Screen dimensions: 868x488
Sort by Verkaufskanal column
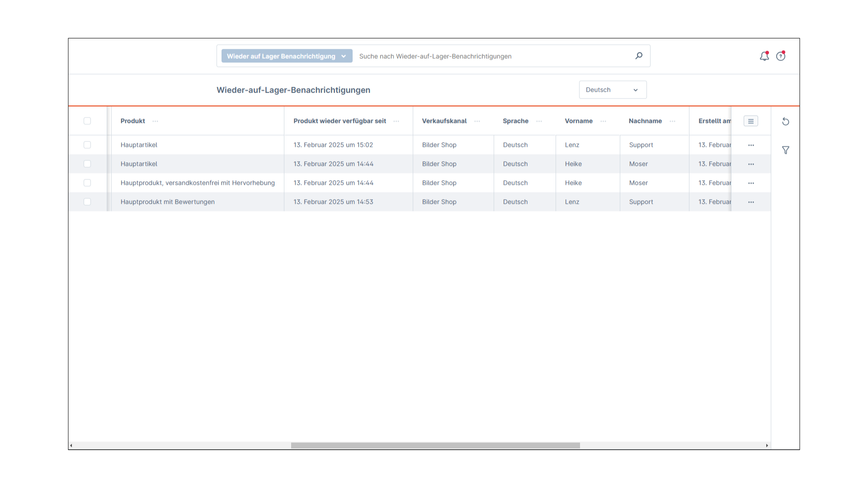click(444, 121)
